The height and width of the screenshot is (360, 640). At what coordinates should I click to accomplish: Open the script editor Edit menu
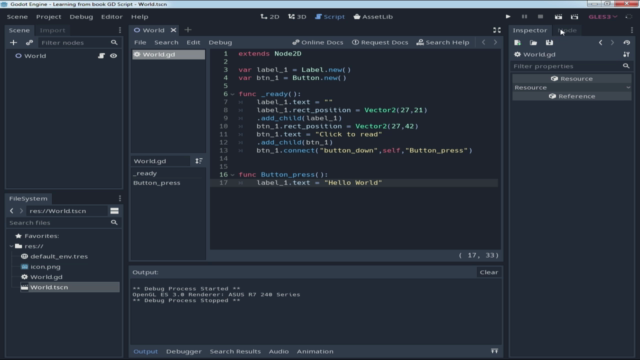193,42
